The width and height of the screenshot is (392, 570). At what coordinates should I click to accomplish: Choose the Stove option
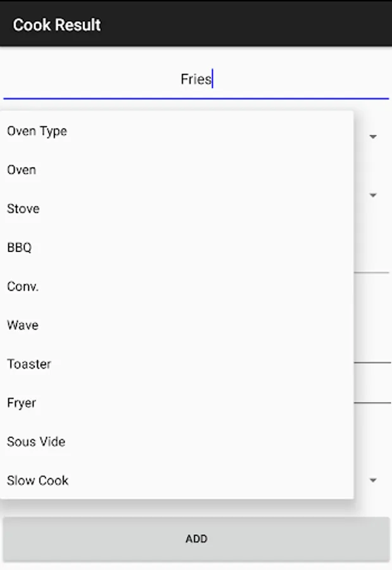(x=177, y=208)
